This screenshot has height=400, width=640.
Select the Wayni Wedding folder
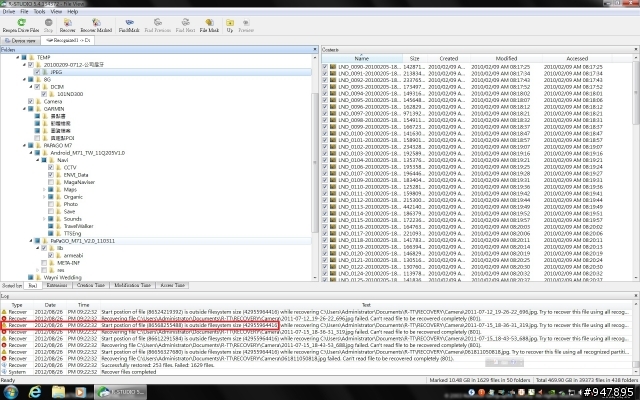pyautogui.click(x=62, y=278)
